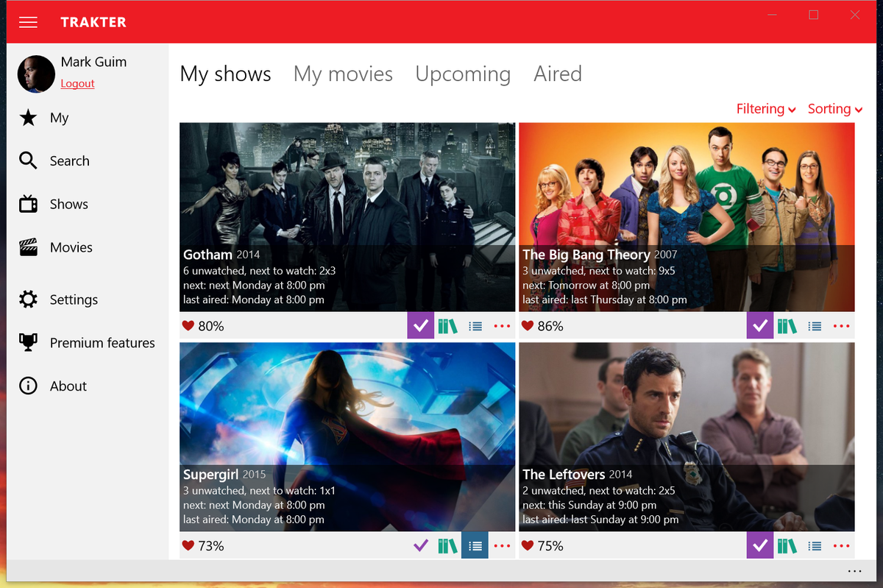Click the Premium features trophy icon
This screenshot has height=588, width=883.
point(28,342)
